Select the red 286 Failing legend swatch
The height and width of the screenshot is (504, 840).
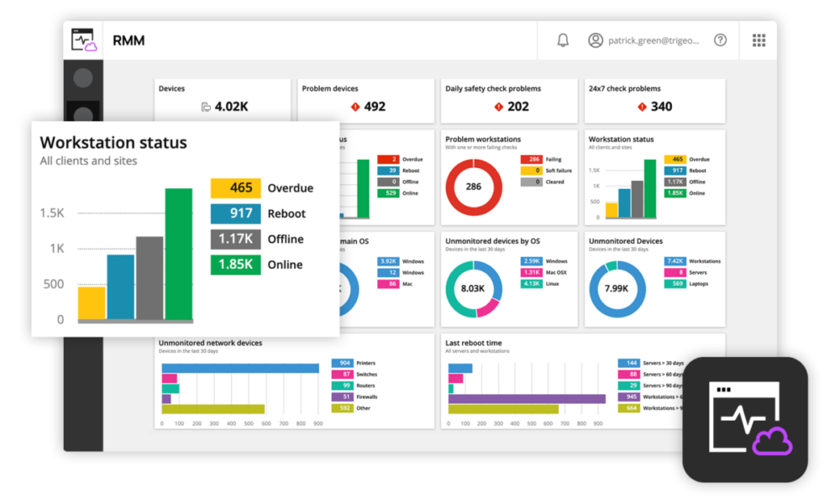point(531,159)
